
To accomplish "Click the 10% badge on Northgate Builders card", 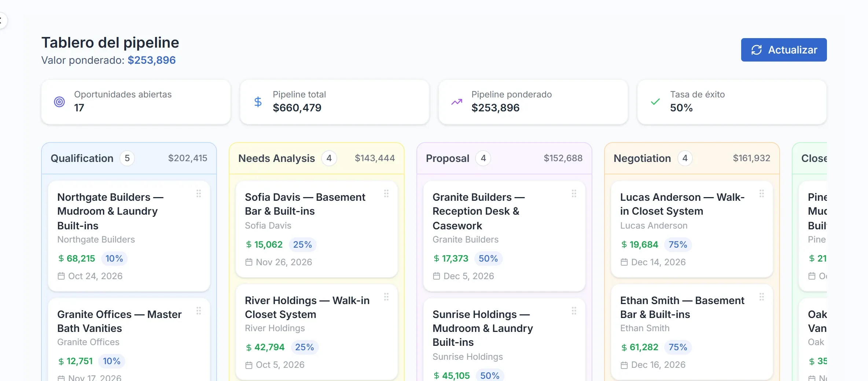I will tap(114, 259).
